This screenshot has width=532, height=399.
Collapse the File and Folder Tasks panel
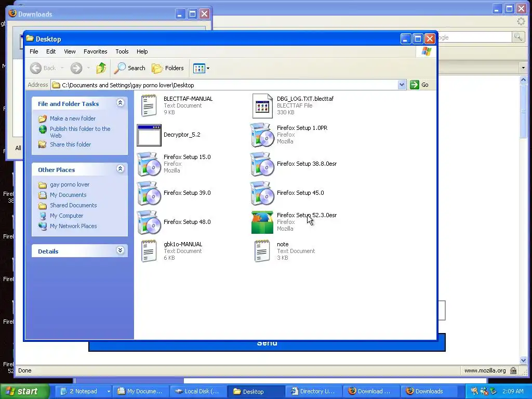tap(121, 103)
